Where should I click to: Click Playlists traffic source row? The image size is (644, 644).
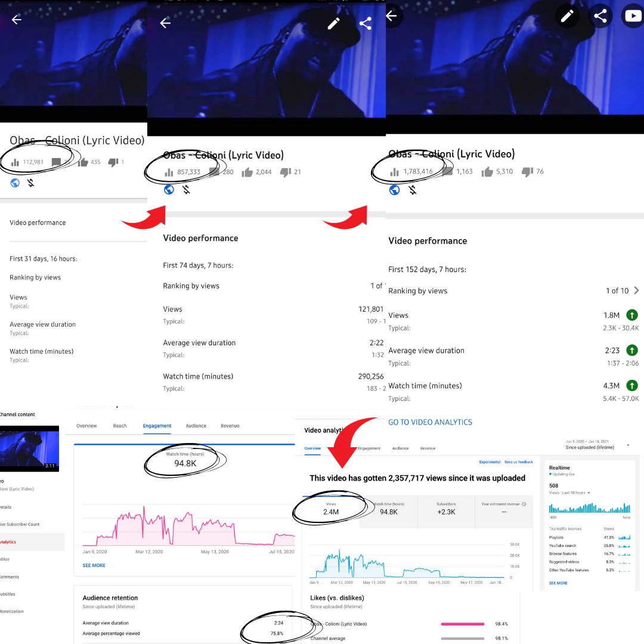[590, 538]
